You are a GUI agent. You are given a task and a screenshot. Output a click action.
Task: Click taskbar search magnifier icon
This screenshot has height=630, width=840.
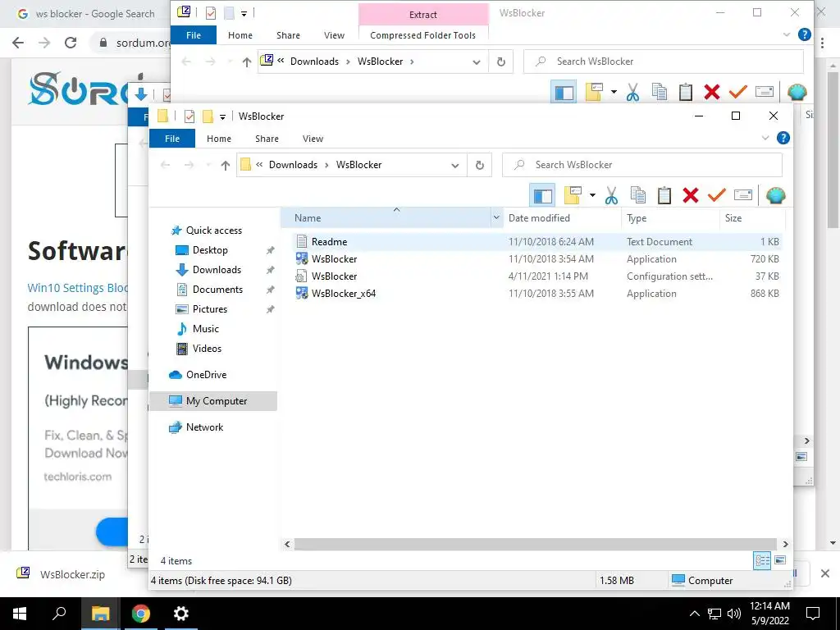point(59,614)
